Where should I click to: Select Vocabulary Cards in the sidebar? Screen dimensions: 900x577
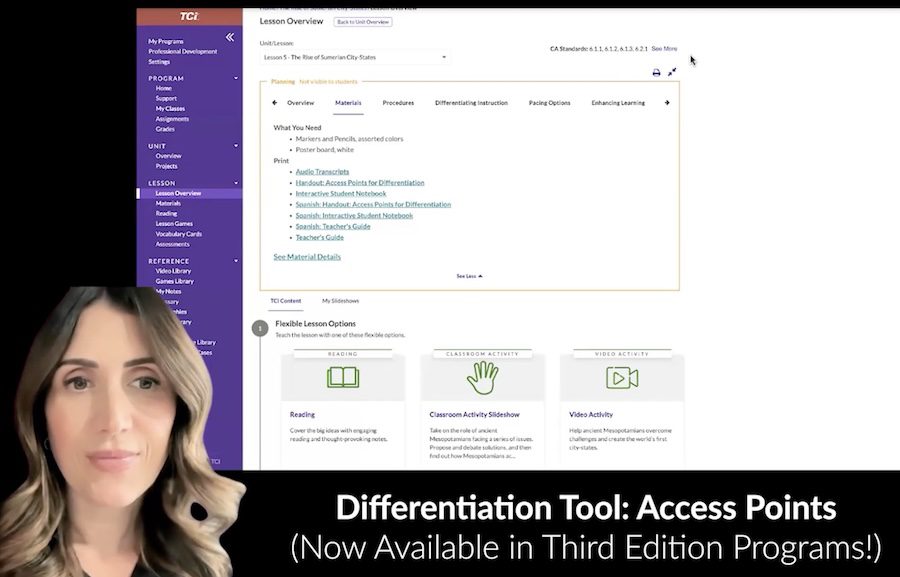point(178,234)
